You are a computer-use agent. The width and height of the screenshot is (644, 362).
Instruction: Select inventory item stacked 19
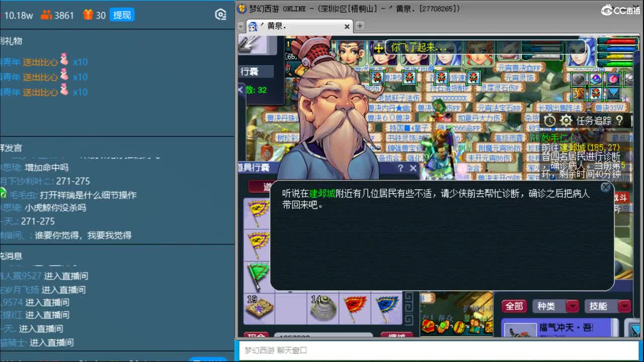click(259, 308)
